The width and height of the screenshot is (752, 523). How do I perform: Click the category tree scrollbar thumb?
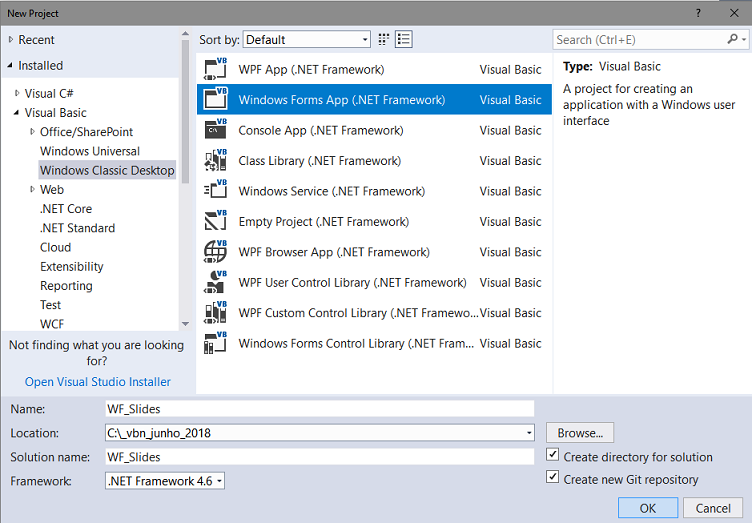[x=185, y=111]
